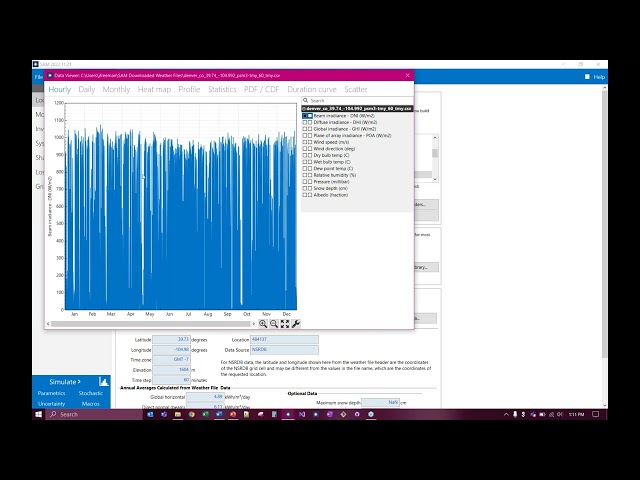The image size is (640, 480).
Task: Open File Explorer from the taskbar
Action: click(178, 414)
